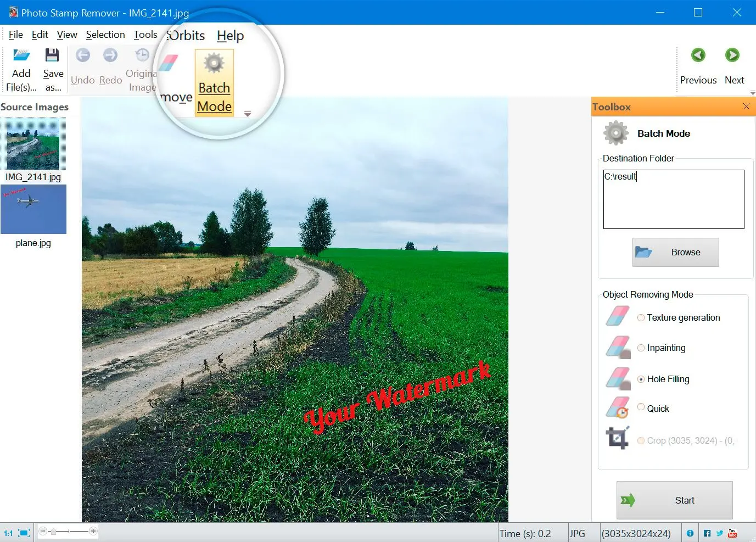
Task: Expand the overflow arrow below Next button
Action: (753, 93)
